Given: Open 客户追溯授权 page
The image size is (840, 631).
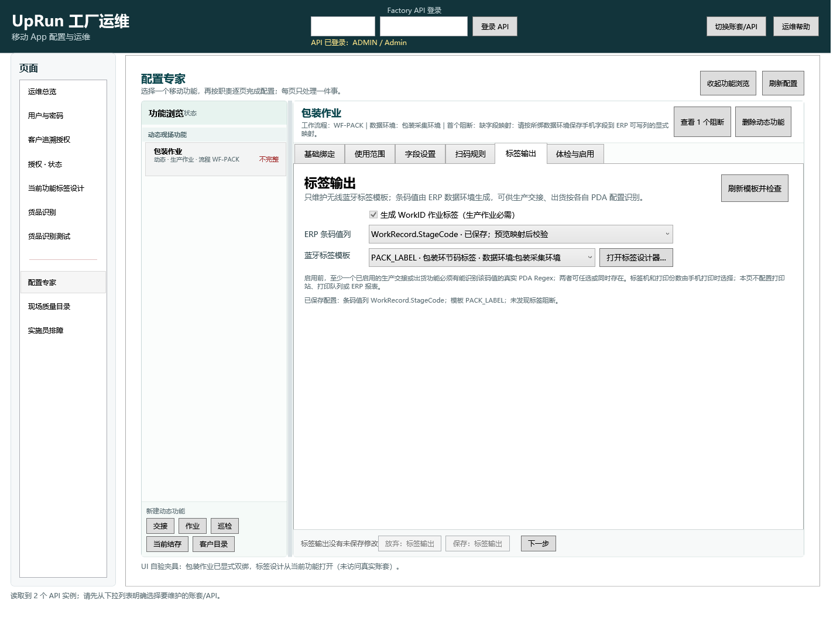Looking at the screenshot, I should point(63,140).
